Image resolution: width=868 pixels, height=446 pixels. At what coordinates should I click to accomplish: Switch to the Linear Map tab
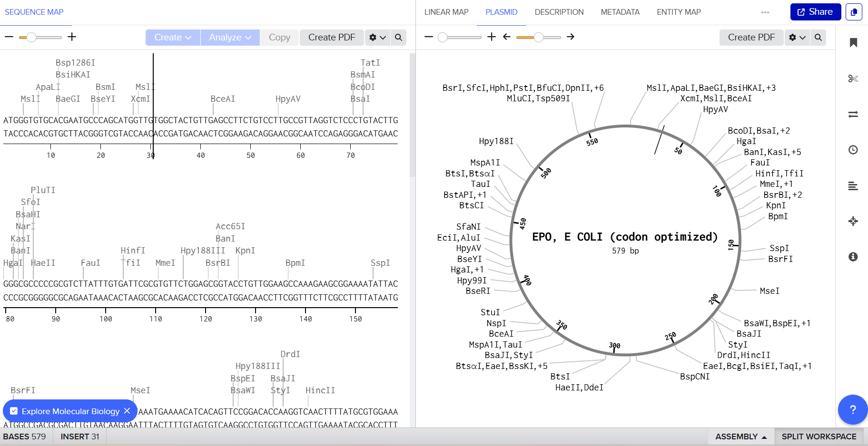[446, 12]
